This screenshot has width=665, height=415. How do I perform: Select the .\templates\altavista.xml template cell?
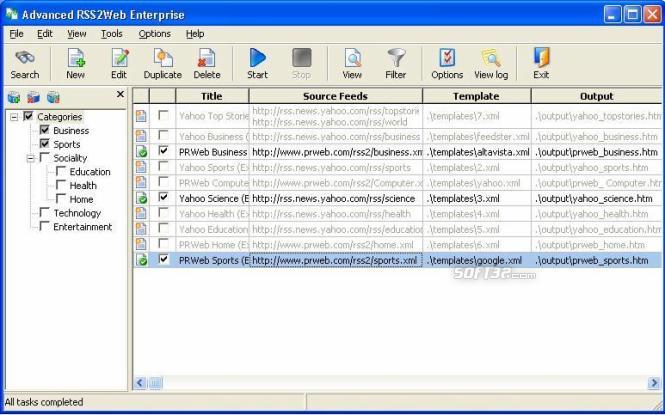477,152
